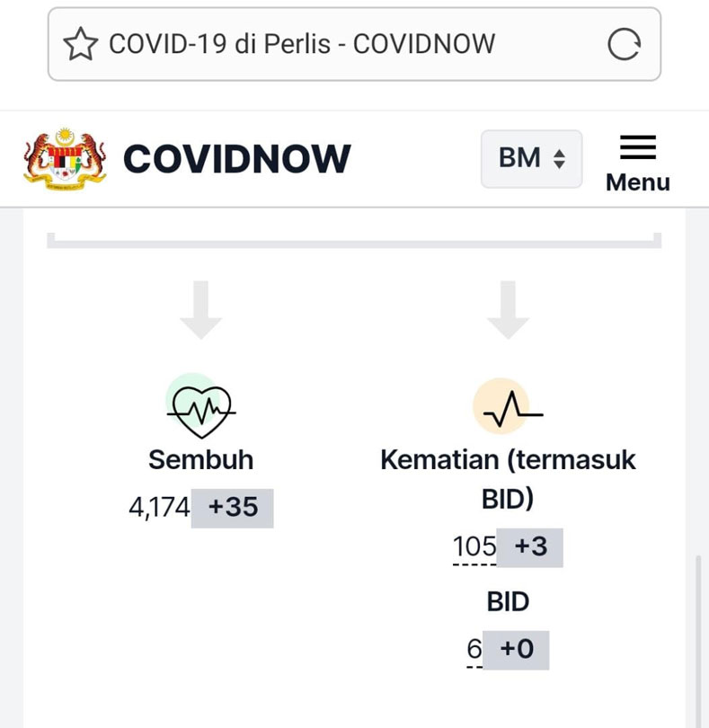Click the address bar page title
The height and width of the screenshot is (728, 709).
coord(302,44)
